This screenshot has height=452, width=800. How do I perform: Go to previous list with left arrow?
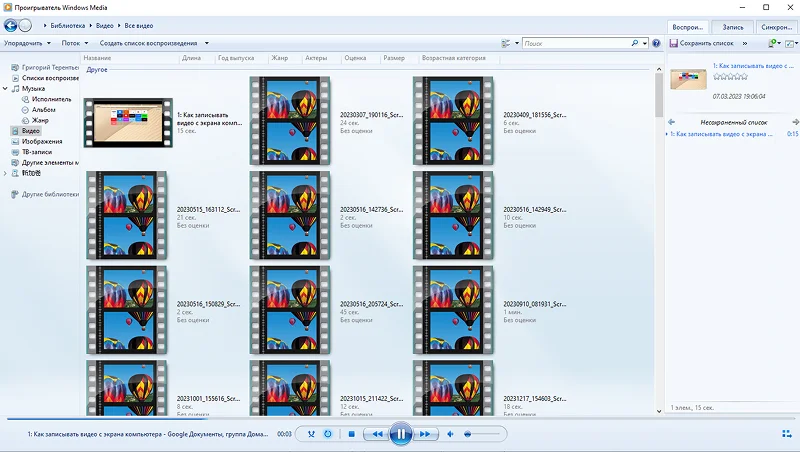(671, 122)
